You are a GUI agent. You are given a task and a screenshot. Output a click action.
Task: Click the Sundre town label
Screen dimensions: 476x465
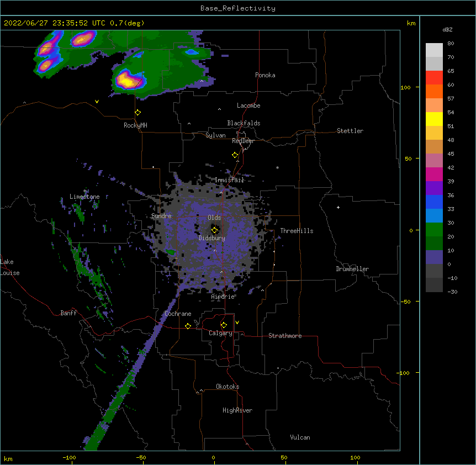pyautogui.click(x=161, y=216)
